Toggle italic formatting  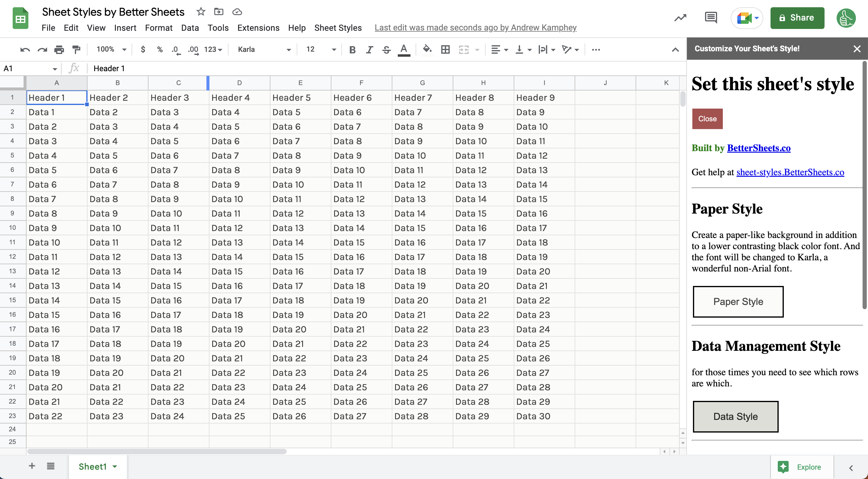coord(370,50)
